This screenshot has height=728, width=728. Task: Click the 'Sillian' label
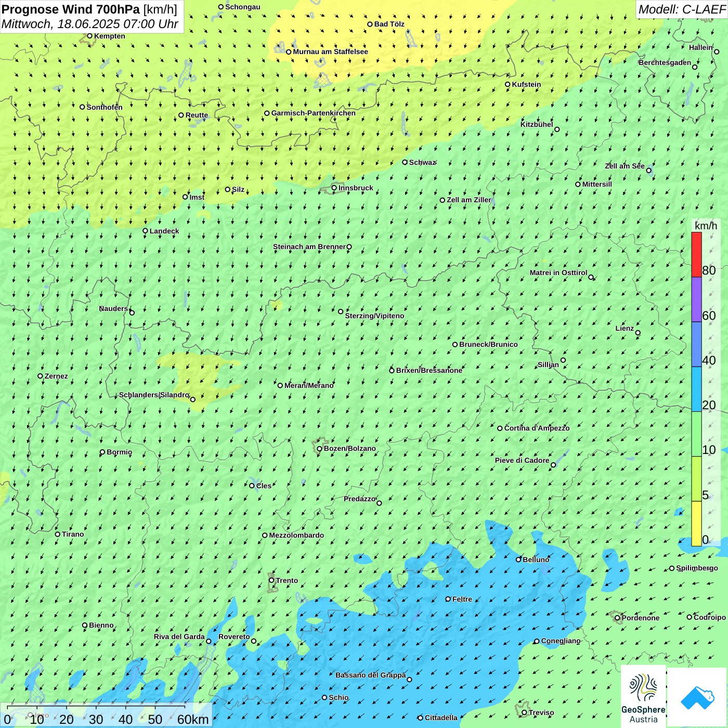click(x=548, y=365)
